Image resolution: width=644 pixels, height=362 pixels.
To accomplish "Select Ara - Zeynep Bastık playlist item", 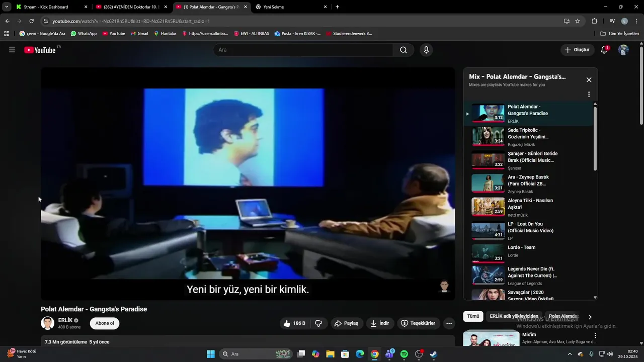I will (528, 184).
